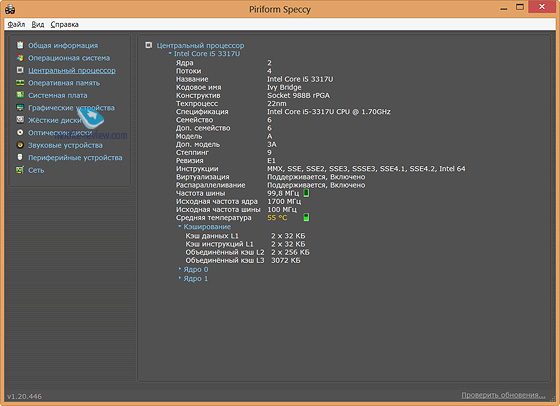Click the Инструкции MMX, SSE list value
The width and height of the screenshot is (560, 406).
pyautogui.click(x=366, y=169)
